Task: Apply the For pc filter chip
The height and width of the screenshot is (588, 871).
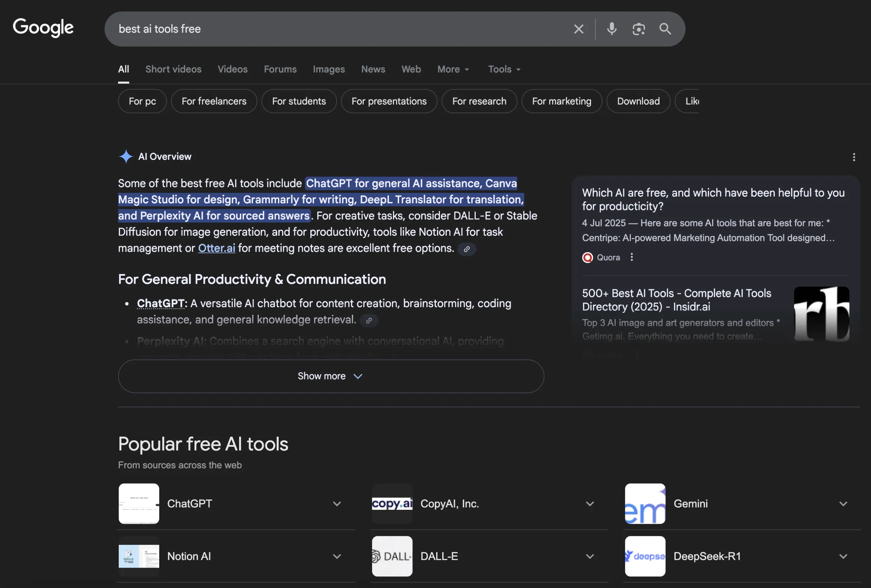Action: (143, 101)
